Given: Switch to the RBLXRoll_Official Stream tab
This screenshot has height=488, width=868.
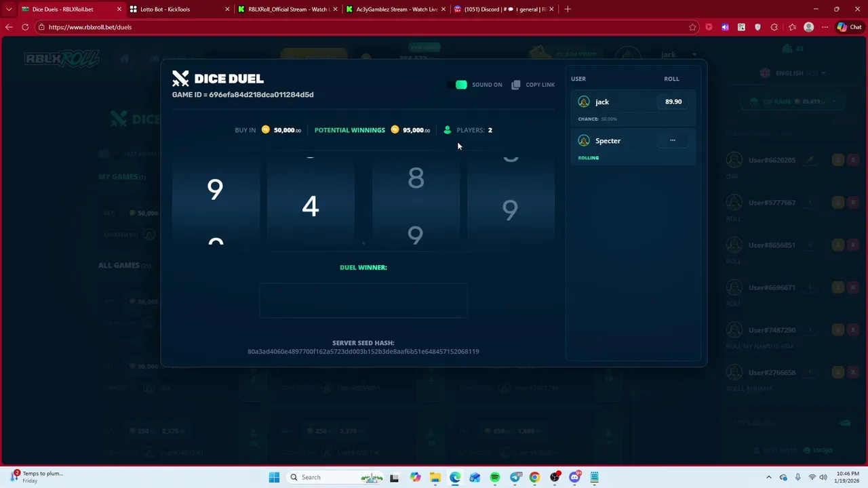Looking at the screenshot, I should (x=288, y=9).
